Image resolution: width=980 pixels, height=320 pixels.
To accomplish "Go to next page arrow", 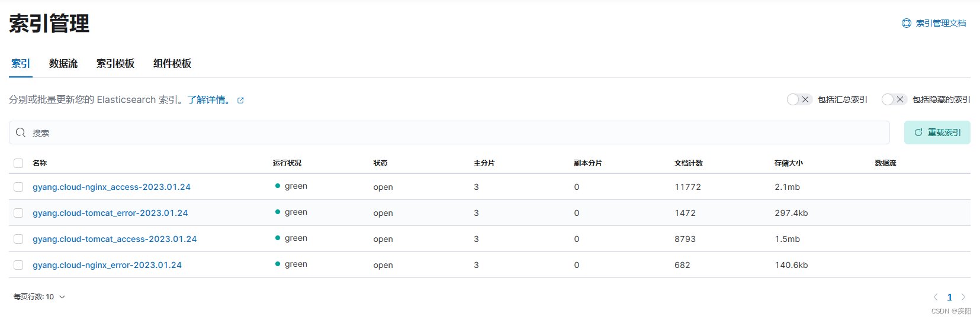I will (963, 297).
